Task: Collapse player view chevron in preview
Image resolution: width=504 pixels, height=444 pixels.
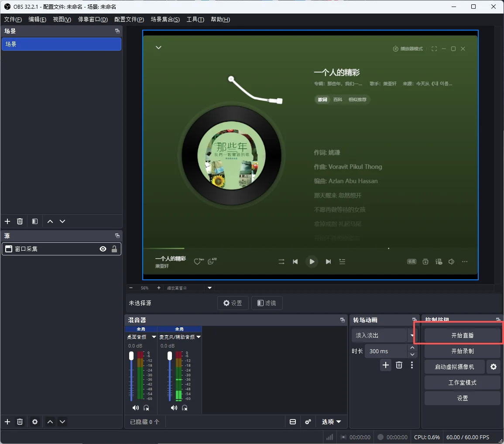Action: click(x=158, y=47)
